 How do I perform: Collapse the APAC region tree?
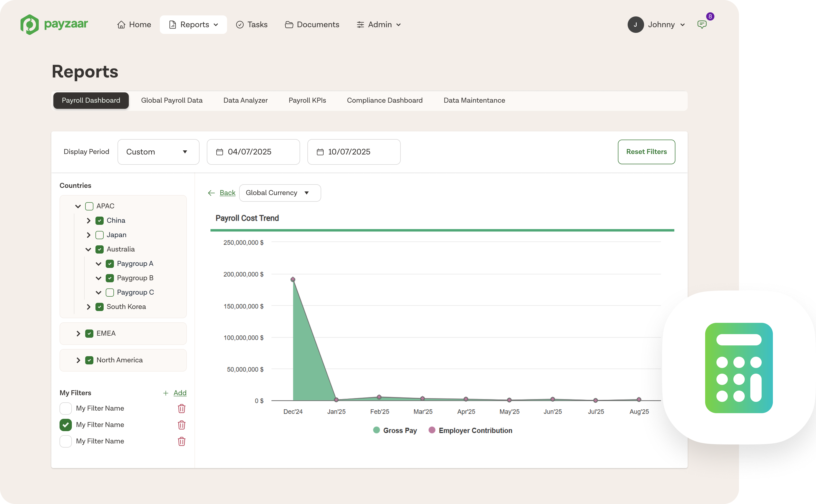pos(78,206)
